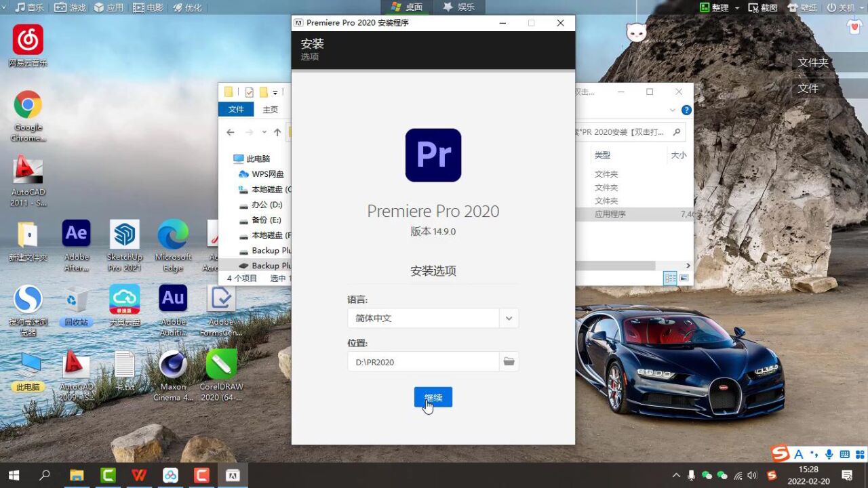Click the Sogou input method S icon

point(781,453)
